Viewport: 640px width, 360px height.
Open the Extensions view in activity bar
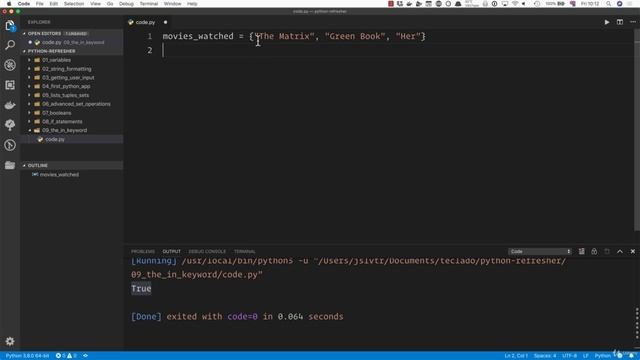[x=10, y=85]
